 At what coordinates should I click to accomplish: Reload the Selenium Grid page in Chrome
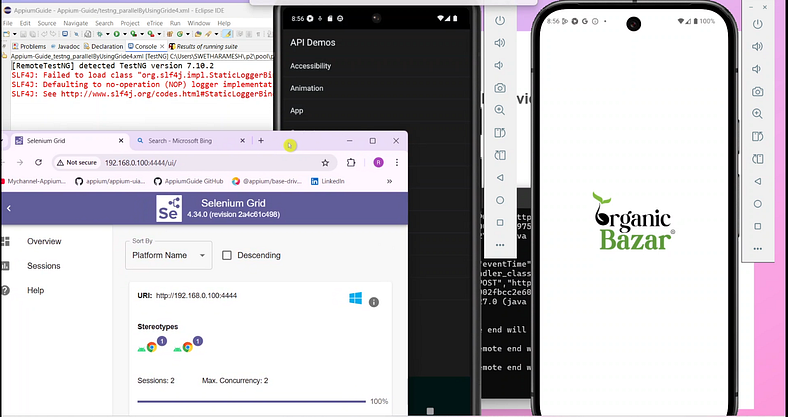coord(38,162)
